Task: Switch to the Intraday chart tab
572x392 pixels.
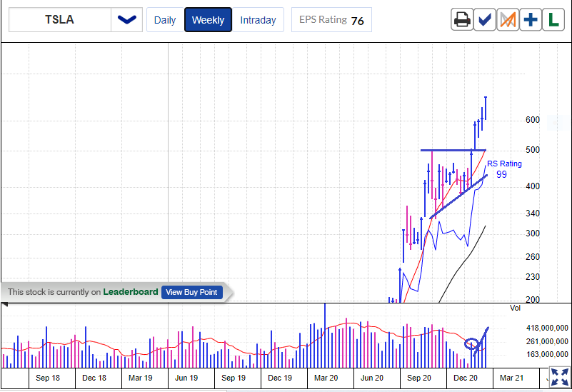Action: (258, 20)
